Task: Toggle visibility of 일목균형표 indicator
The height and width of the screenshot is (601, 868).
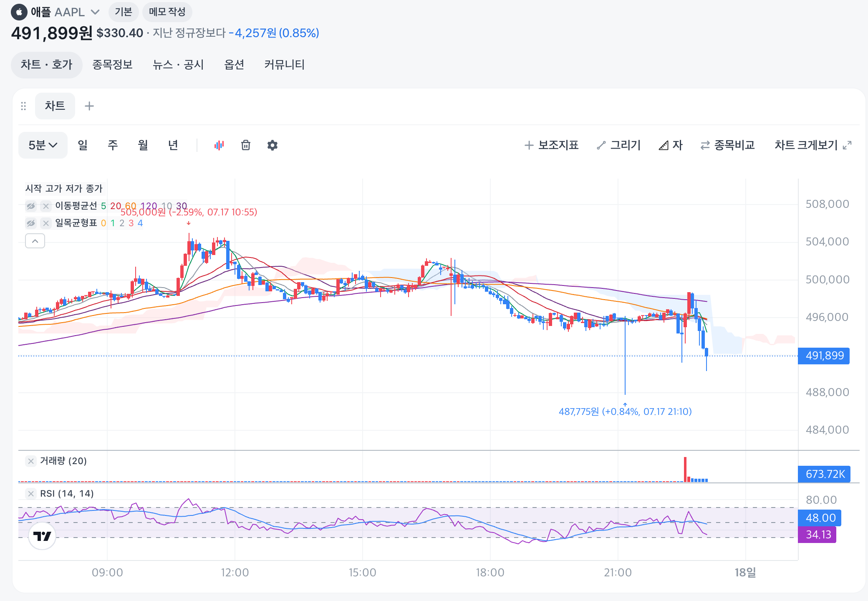Action: click(x=31, y=223)
